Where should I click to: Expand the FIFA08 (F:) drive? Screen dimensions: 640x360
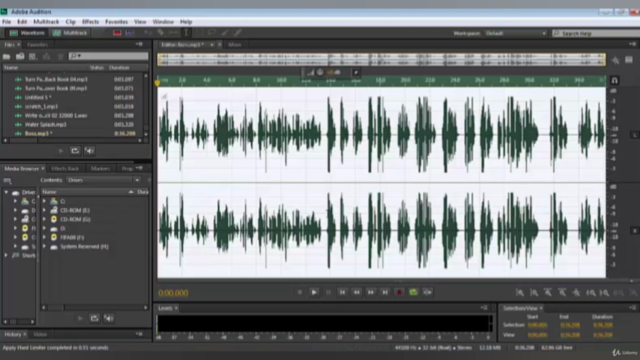(x=44, y=237)
